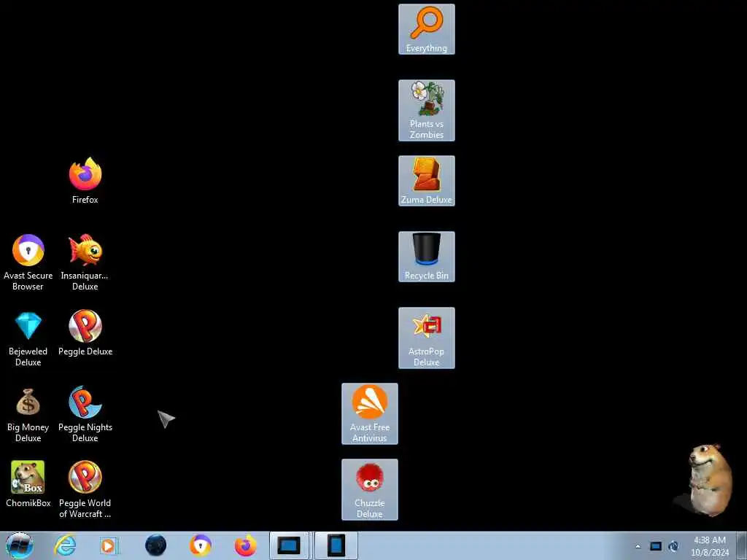
Task: Select the Insaniquarium Deluxe fish icon
Action: click(x=85, y=262)
